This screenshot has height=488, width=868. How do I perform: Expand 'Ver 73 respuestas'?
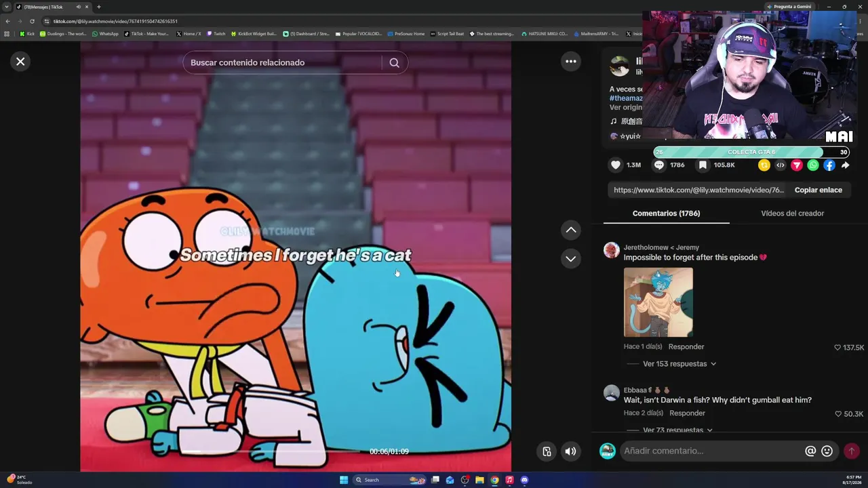(x=677, y=430)
